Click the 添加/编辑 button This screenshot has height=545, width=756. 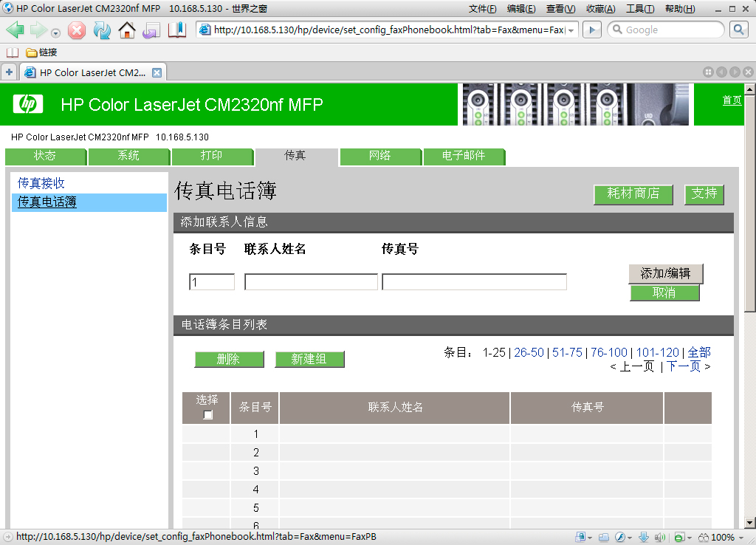click(665, 273)
